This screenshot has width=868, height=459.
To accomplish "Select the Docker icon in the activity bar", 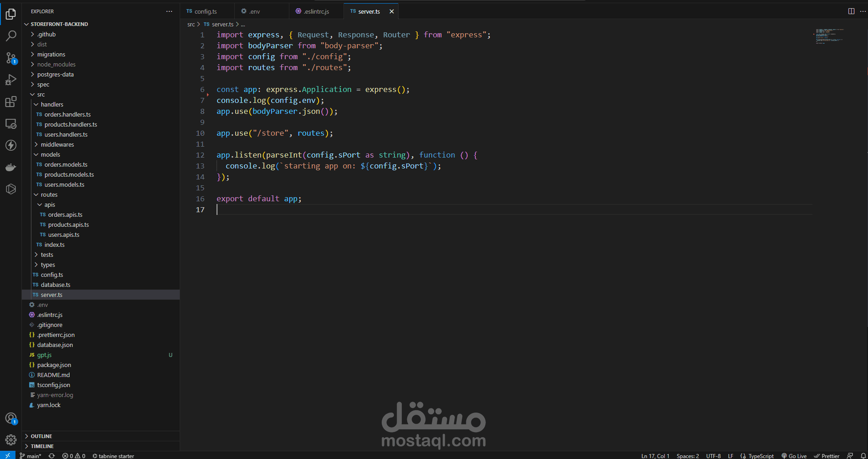I will coord(11,167).
